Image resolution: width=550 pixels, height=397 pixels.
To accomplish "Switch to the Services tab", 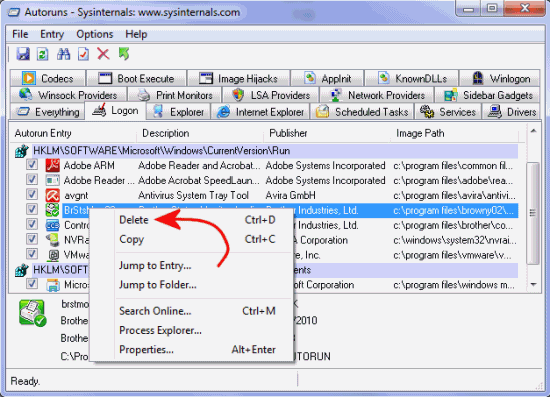I will (448, 112).
